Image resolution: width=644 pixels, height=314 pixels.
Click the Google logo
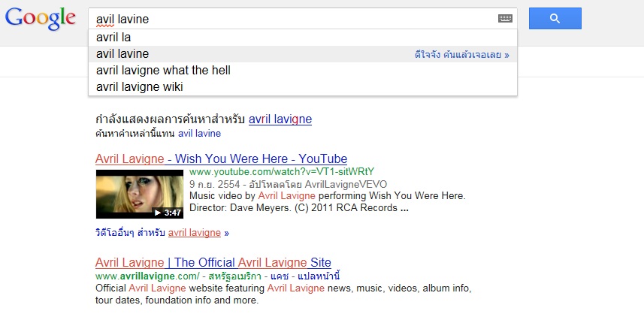click(41, 19)
